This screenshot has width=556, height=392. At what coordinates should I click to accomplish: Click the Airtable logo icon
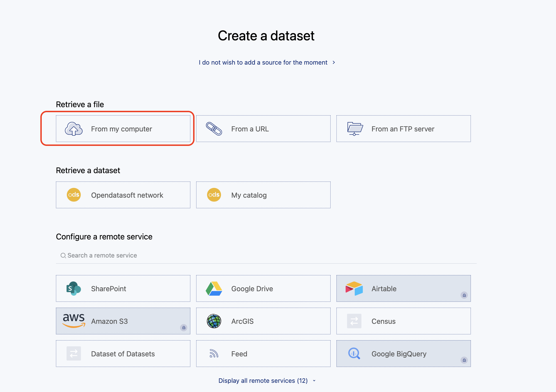coord(354,288)
